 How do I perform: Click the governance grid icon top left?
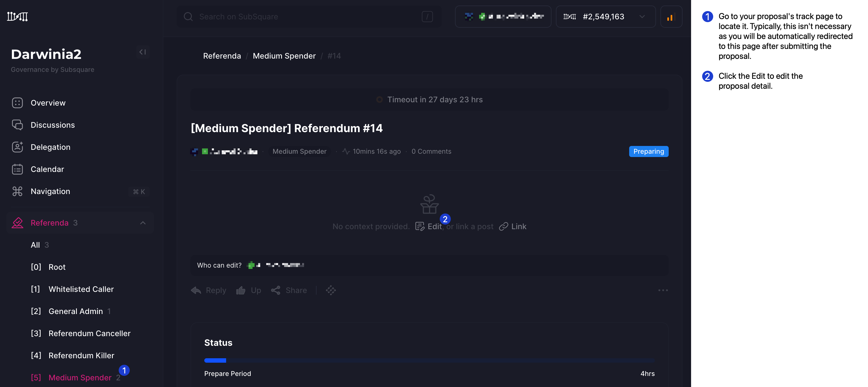click(17, 16)
